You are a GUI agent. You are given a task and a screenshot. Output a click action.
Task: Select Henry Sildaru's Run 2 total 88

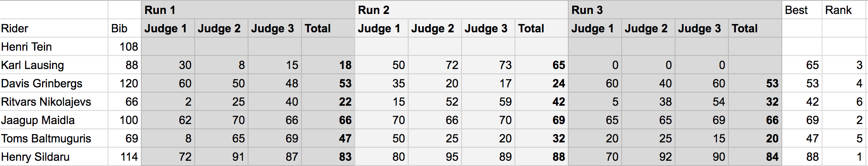coord(542,156)
